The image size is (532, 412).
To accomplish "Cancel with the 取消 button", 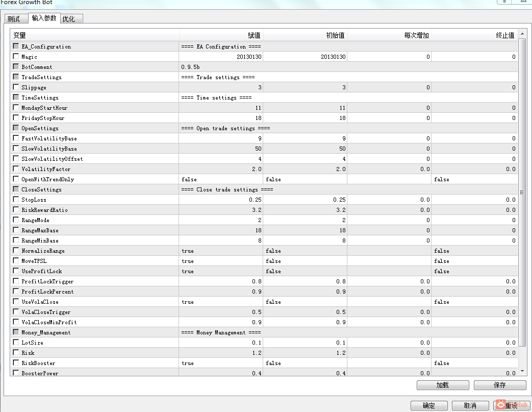I will pyautogui.click(x=470, y=405).
